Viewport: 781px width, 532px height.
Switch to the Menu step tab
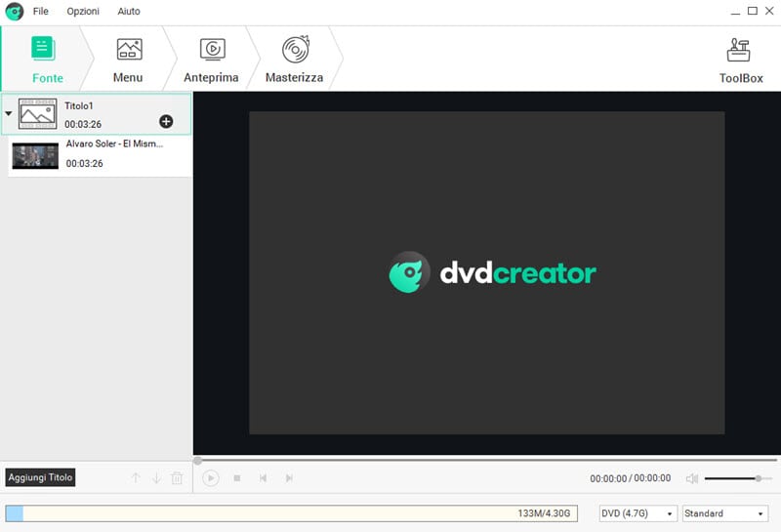coord(128,60)
